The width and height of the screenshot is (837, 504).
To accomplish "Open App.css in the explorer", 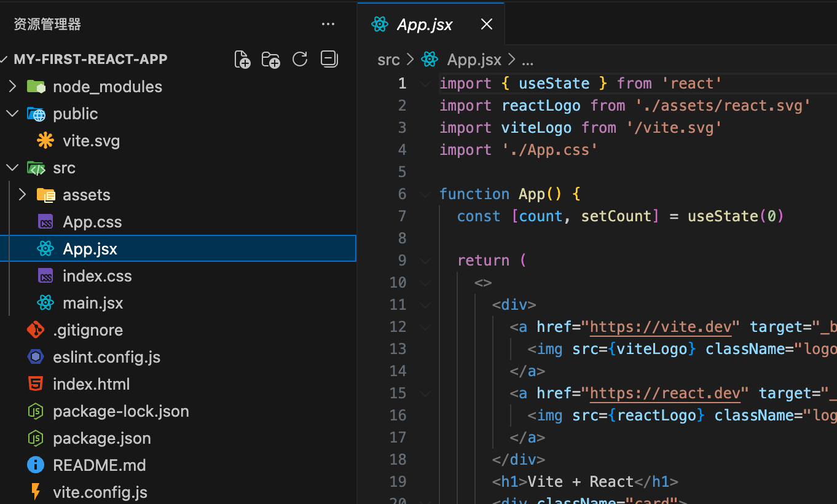I will [92, 222].
